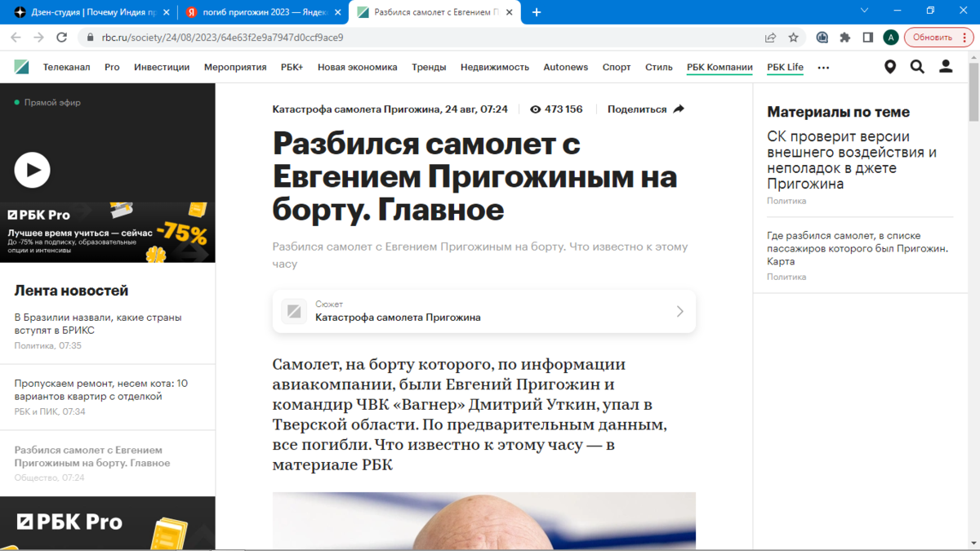Open РБК+ section
The height and width of the screenshot is (551, 980).
pyautogui.click(x=292, y=67)
